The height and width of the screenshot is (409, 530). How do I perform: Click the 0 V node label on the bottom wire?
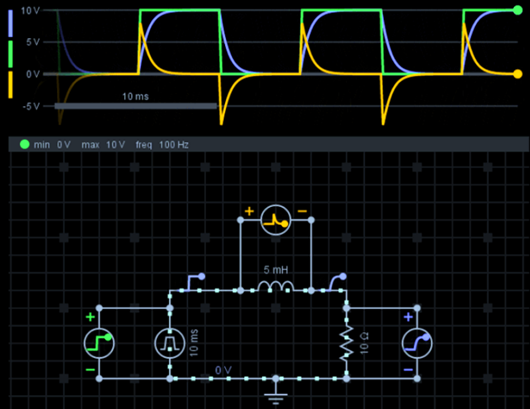click(x=223, y=370)
